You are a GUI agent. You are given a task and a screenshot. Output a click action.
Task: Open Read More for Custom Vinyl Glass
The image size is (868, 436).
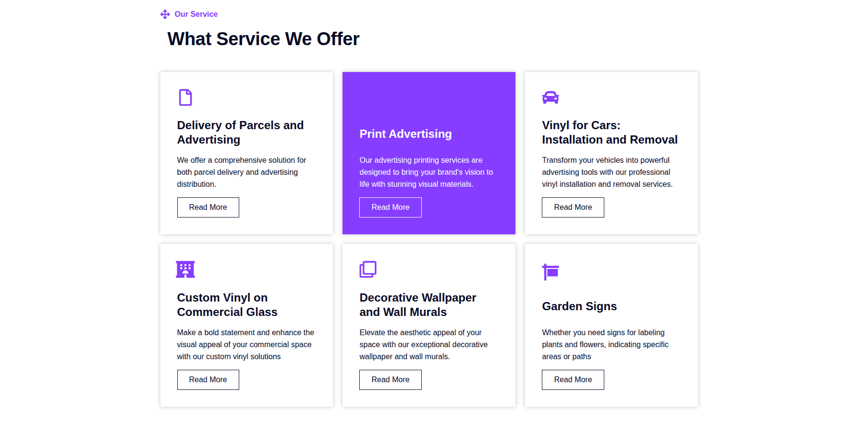(x=208, y=380)
